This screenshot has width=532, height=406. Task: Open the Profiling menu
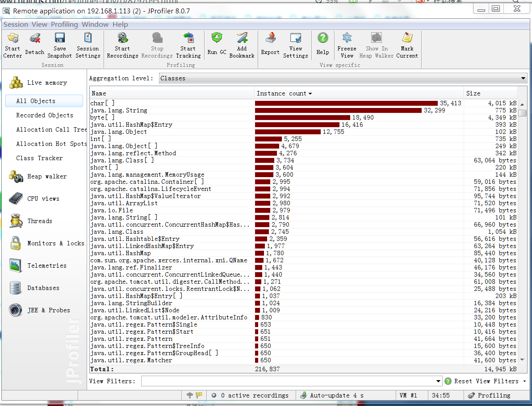tap(64, 25)
